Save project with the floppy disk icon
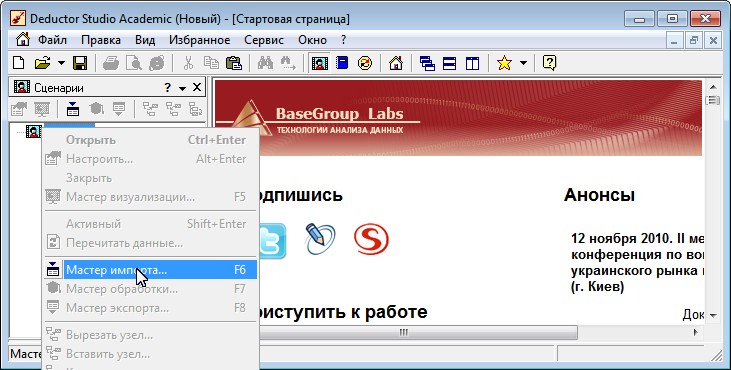 click(80, 63)
